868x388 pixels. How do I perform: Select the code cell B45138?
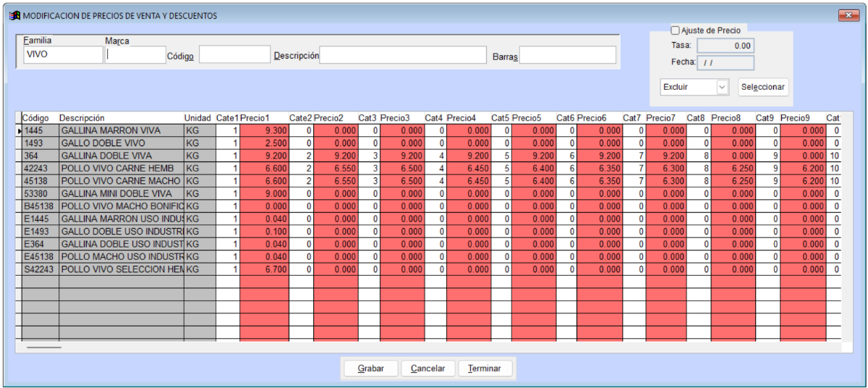click(40, 206)
